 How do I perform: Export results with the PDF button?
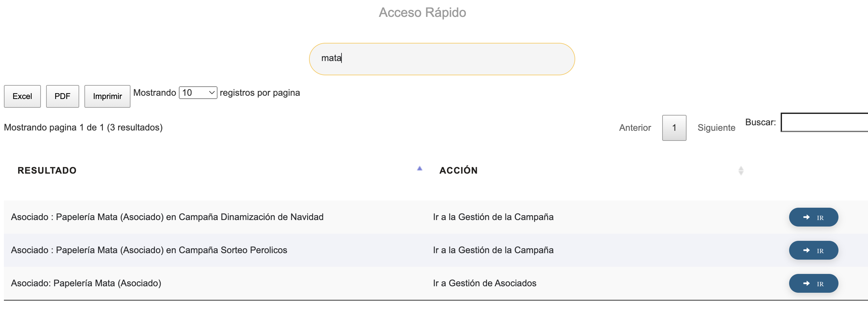pyautogui.click(x=62, y=96)
